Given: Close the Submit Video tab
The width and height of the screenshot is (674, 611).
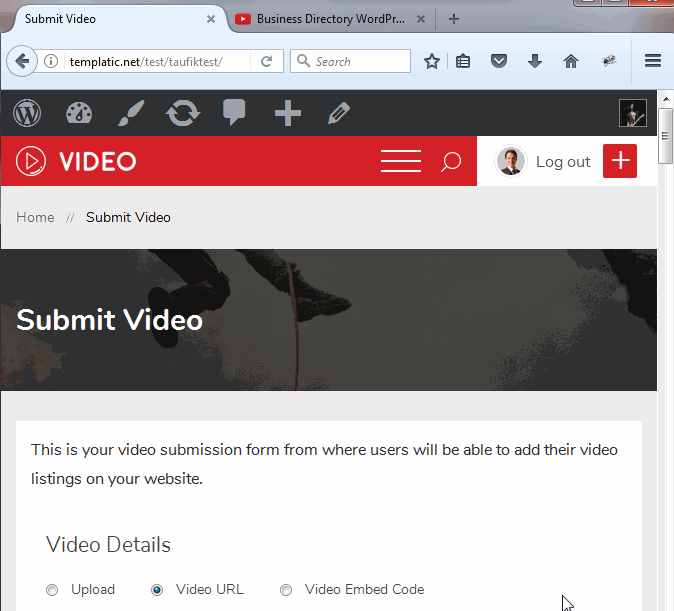Looking at the screenshot, I should (x=211, y=19).
